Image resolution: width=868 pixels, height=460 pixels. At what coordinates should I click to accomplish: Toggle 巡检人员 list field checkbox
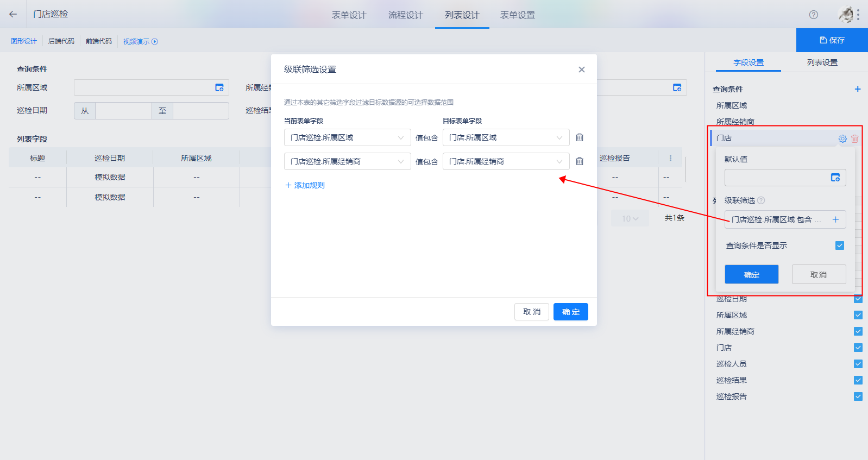tap(858, 364)
